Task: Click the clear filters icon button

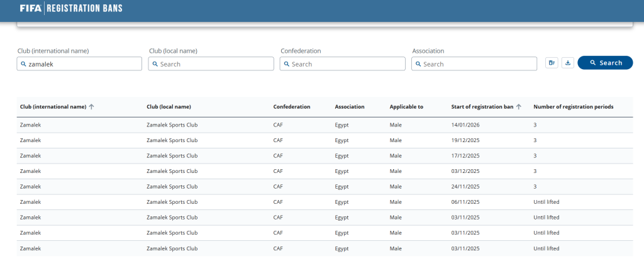Action: click(x=552, y=63)
